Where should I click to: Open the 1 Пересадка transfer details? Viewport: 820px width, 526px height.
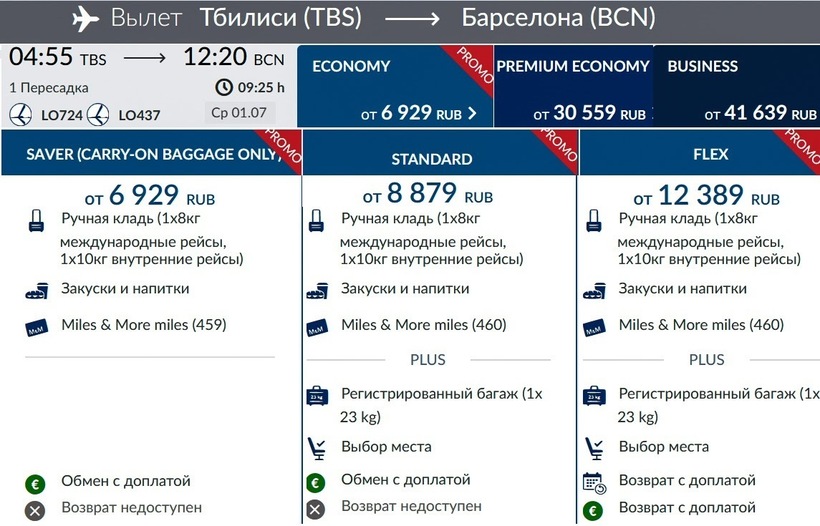(x=46, y=87)
